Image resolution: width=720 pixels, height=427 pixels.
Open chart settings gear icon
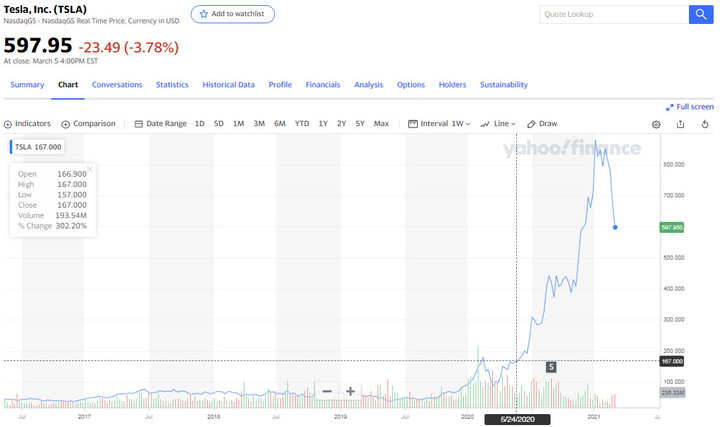click(656, 124)
